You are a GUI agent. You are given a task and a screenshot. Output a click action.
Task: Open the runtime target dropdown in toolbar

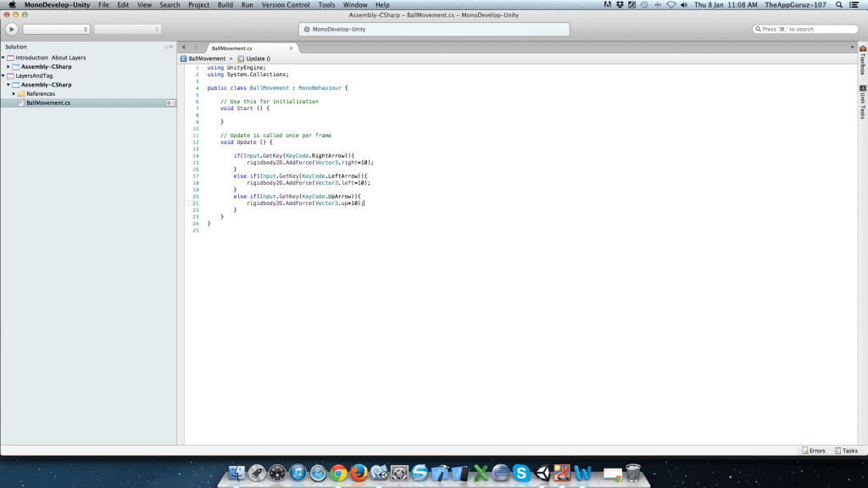127,30
